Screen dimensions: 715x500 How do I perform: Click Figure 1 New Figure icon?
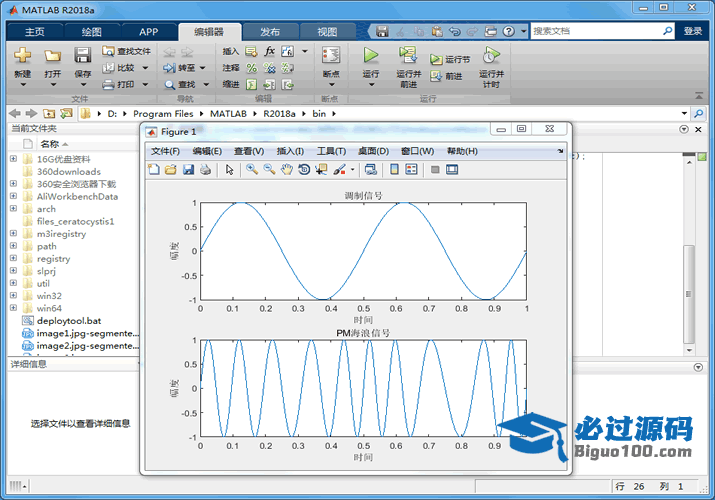(154, 170)
